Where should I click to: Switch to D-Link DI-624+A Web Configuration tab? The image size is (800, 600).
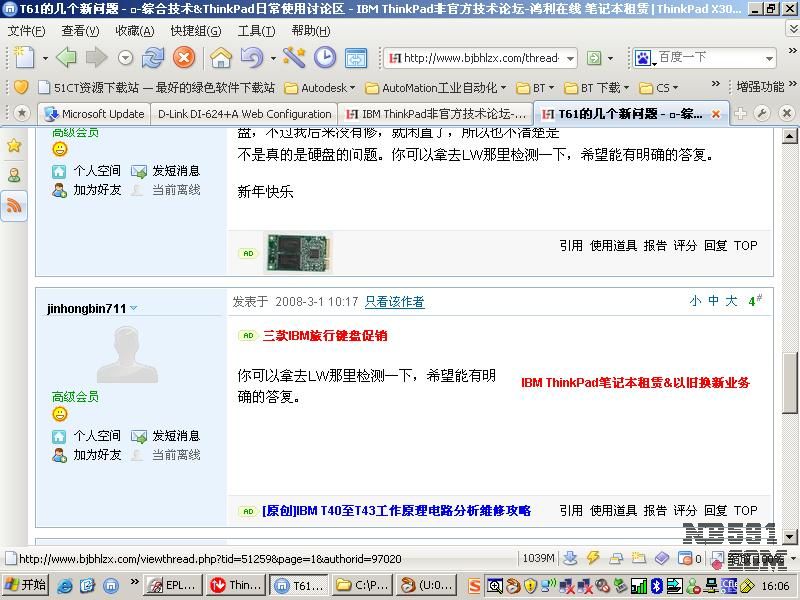click(x=244, y=114)
